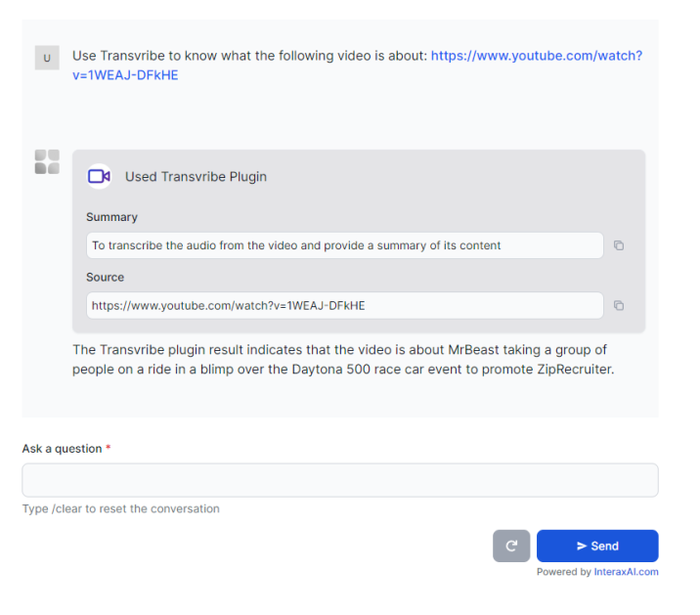Send the question with the Send button
The width and height of the screenshot is (700, 615).
pos(597,546)
